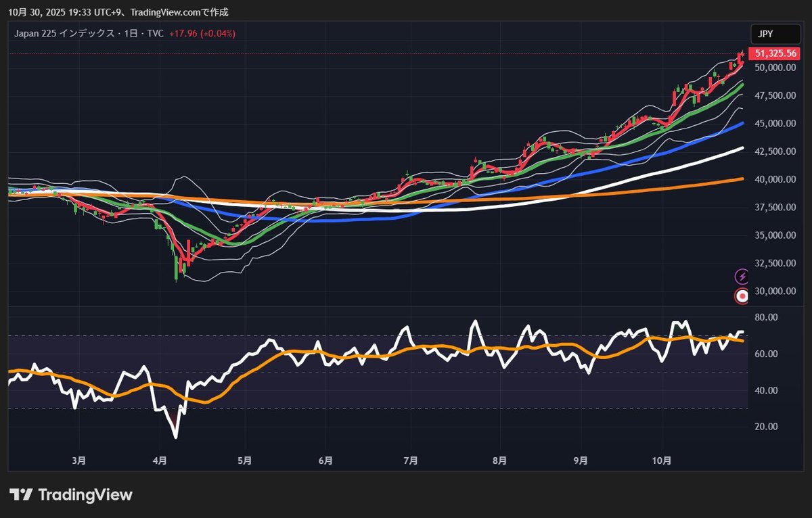Click the 30,000.00 price axis label
The height and width of the screenshot is (518, 812).
(x=775, y=291)
